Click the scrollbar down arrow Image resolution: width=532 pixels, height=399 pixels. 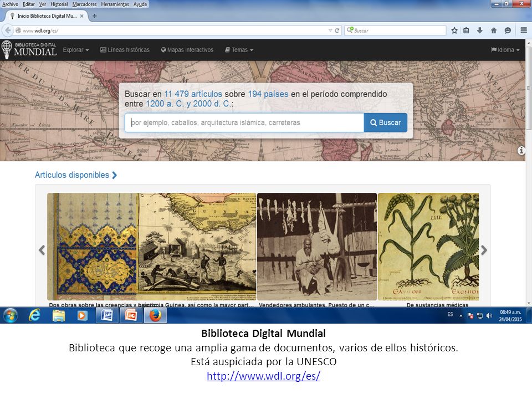[x=528, y=304]
